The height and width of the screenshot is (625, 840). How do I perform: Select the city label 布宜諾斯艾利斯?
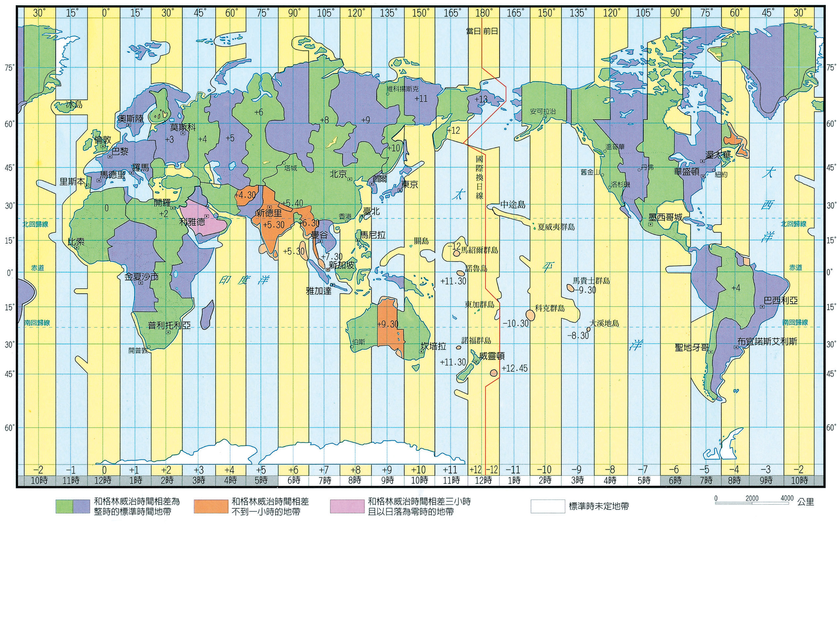[x=767, y=342]
